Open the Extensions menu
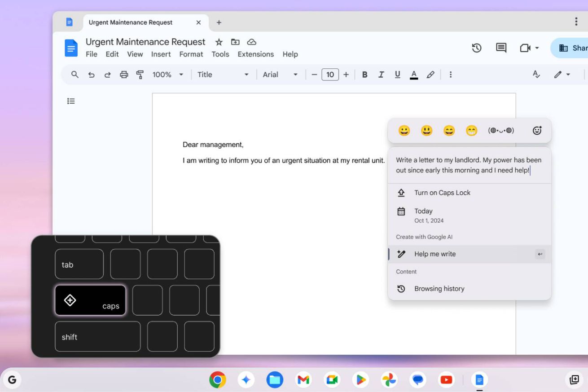 [255, 54]
